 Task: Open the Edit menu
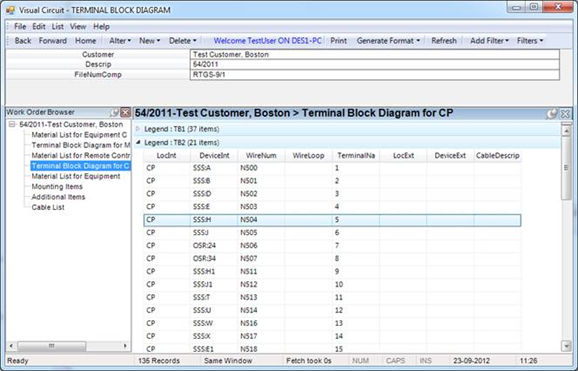[39, 27]
